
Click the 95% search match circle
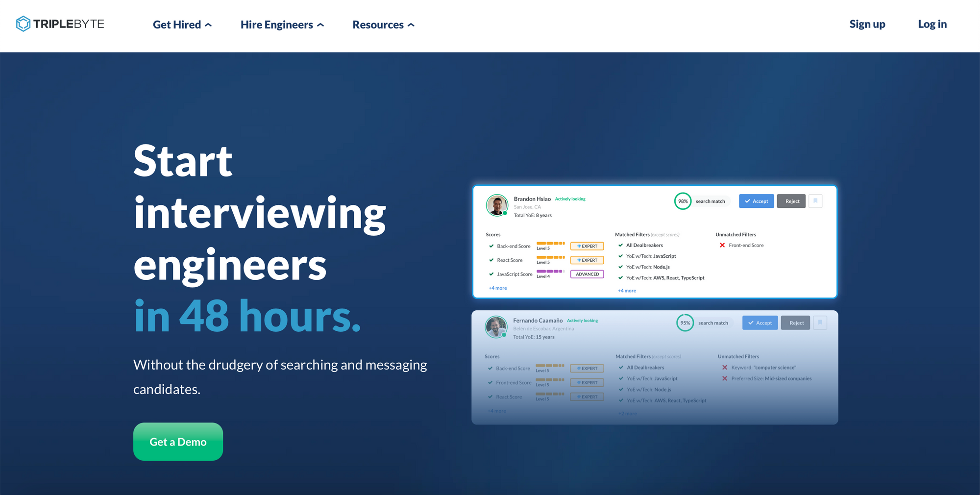click(685, 322)
